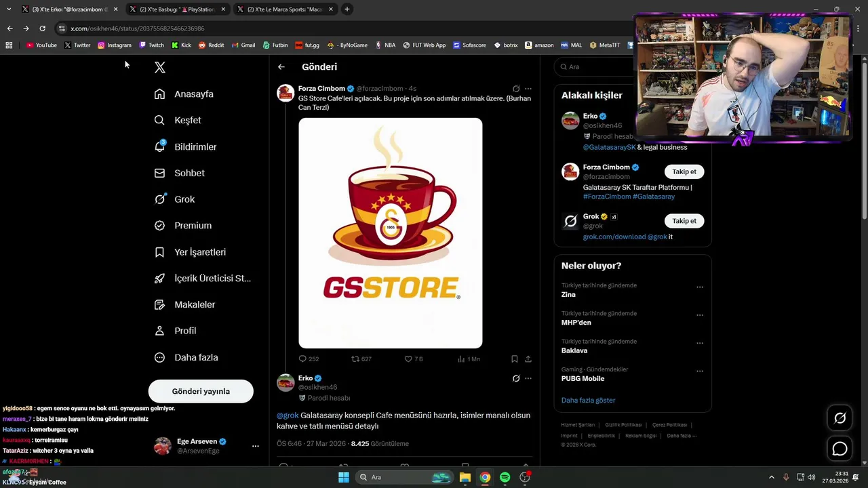Open the Sofascore bookmark

(x=469, y=45)
